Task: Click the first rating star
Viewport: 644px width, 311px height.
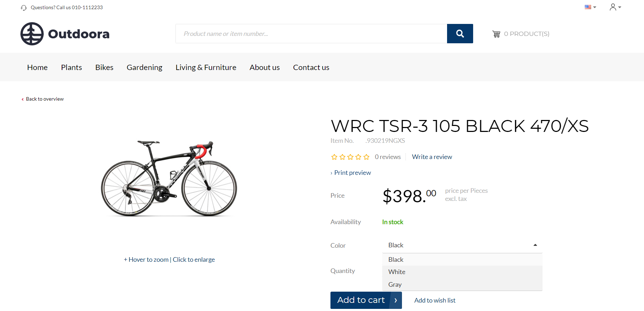Action: 334,157
